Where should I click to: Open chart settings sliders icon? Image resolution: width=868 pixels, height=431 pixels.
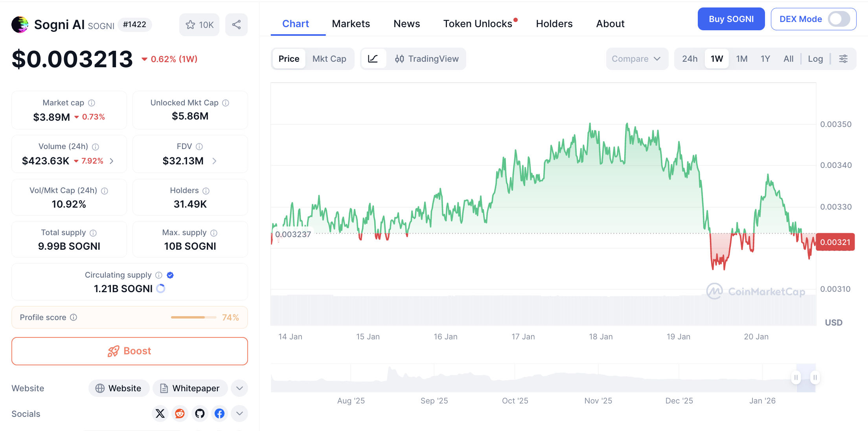(843, 59)
